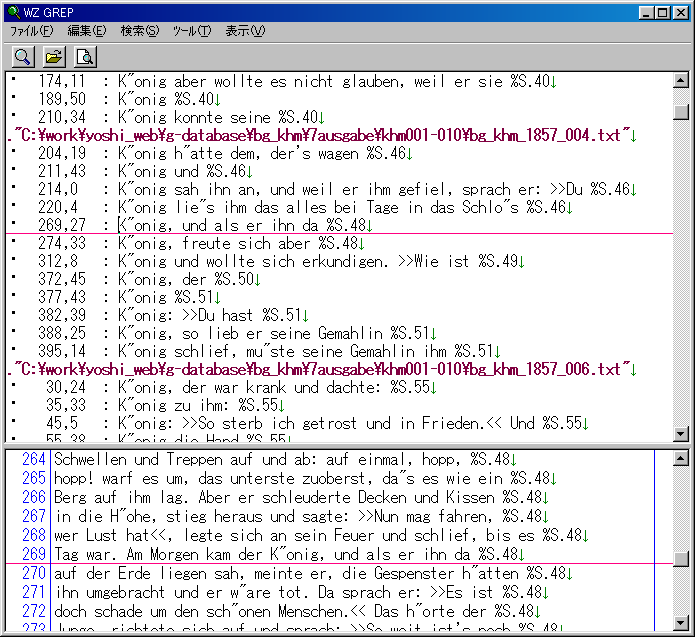Click preview line 272 doch schade
The image size is (695, 637).
point(297,612)
